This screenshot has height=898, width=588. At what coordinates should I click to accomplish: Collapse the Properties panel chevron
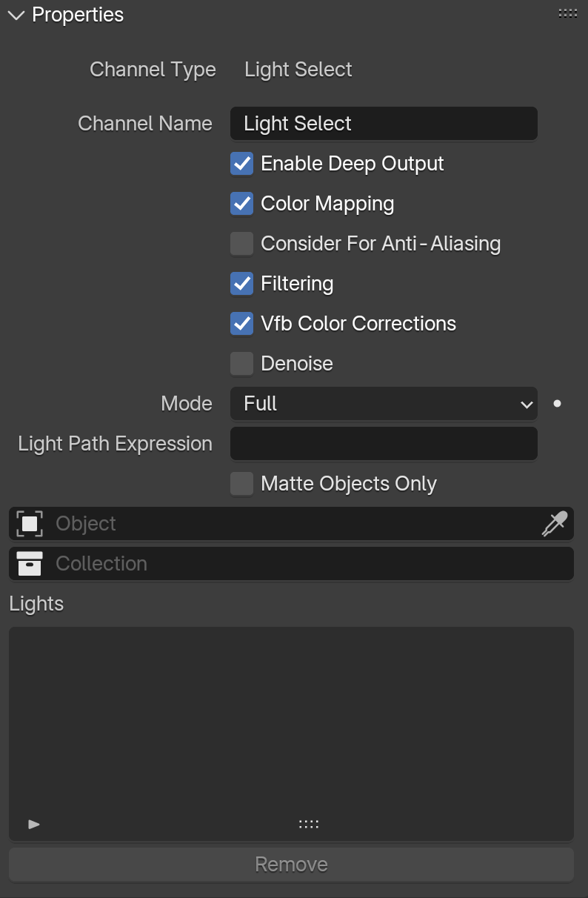pos(16,16)
